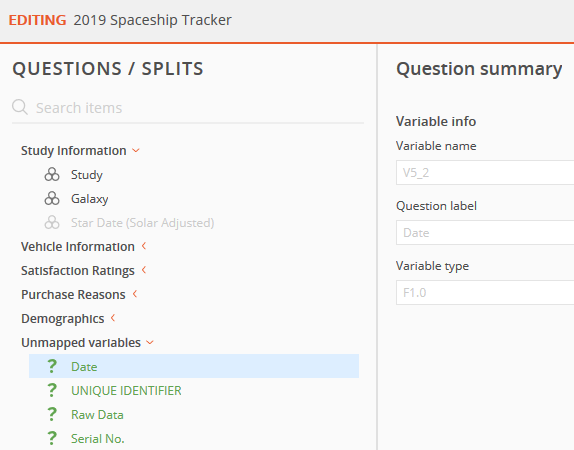Click the Date question mark icon
574x450 pixels.
click(x=52, y=367)
